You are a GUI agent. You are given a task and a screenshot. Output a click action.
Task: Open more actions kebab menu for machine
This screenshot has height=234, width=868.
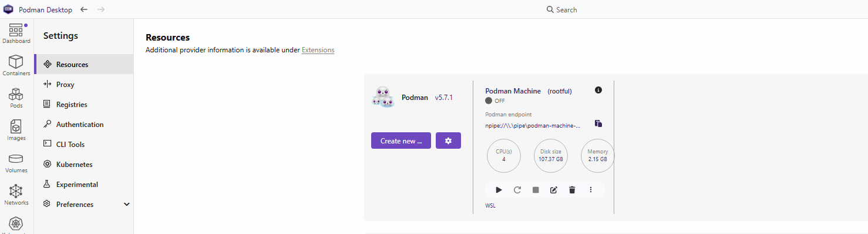coord(591,190)
